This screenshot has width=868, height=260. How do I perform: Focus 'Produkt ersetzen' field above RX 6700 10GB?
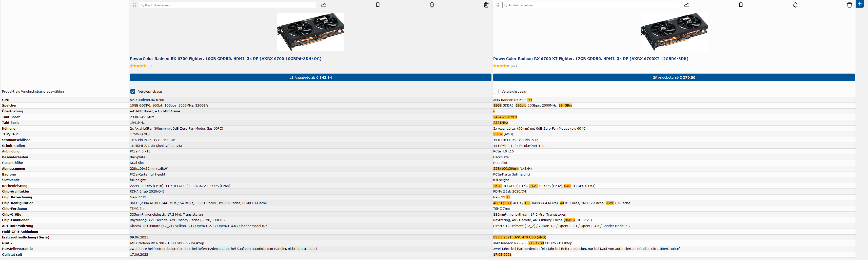[227, 5]
